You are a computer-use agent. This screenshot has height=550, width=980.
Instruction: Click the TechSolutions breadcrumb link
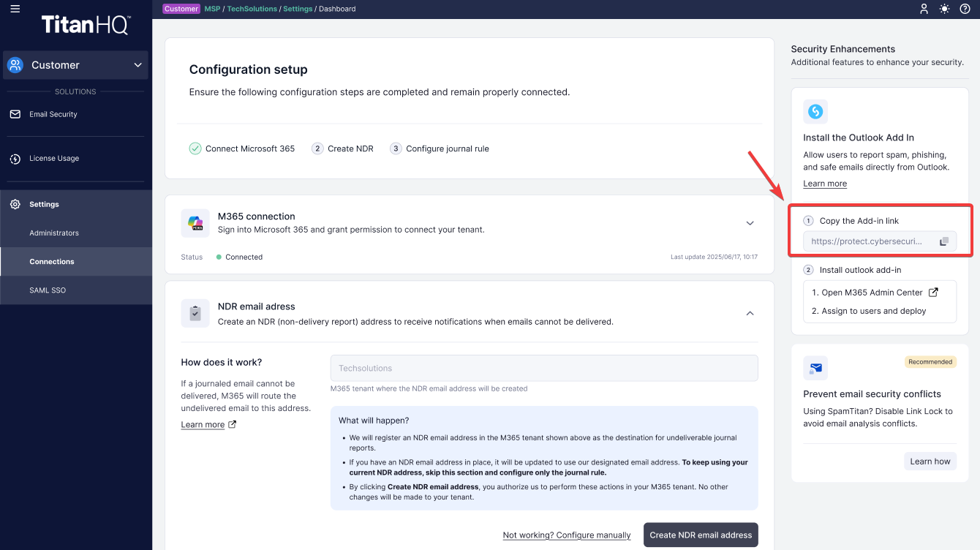pyautogui.click(x=252, y=9)
